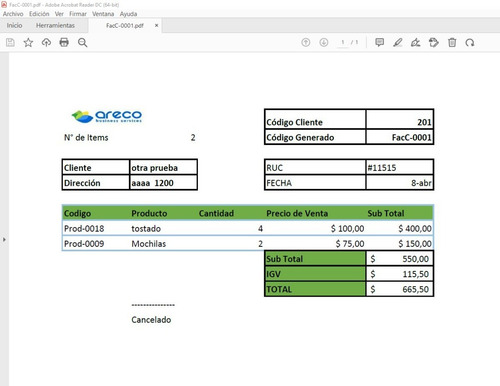Open the stamp tool icon
Screen dimensions: 500x386
click(434, 43)
